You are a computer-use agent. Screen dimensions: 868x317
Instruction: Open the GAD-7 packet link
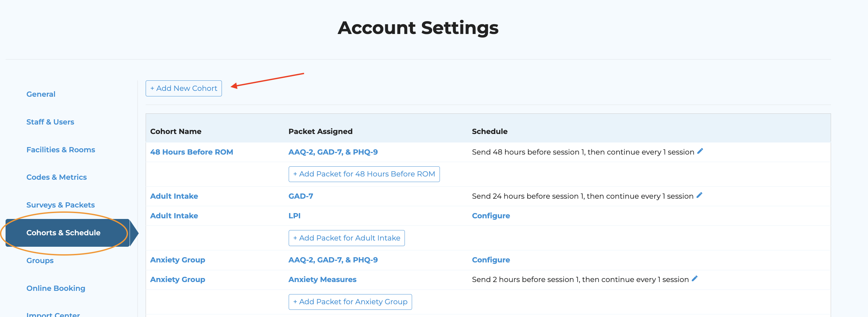(300, 196)
